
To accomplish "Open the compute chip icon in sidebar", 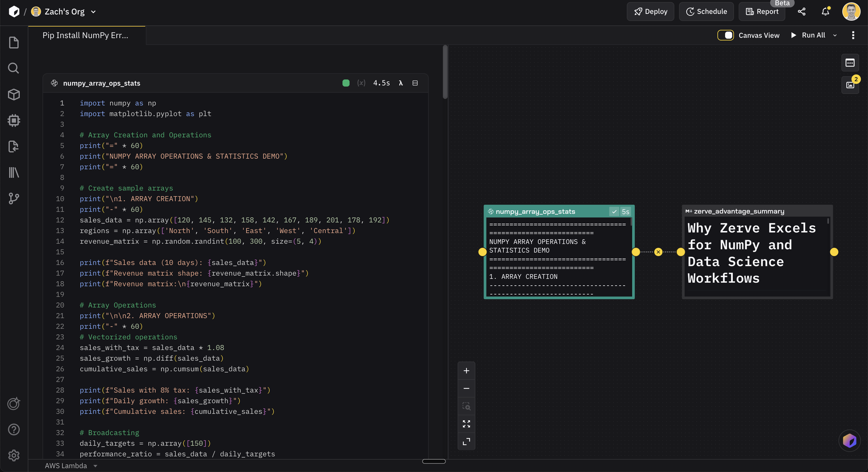I will click(14, 120).
